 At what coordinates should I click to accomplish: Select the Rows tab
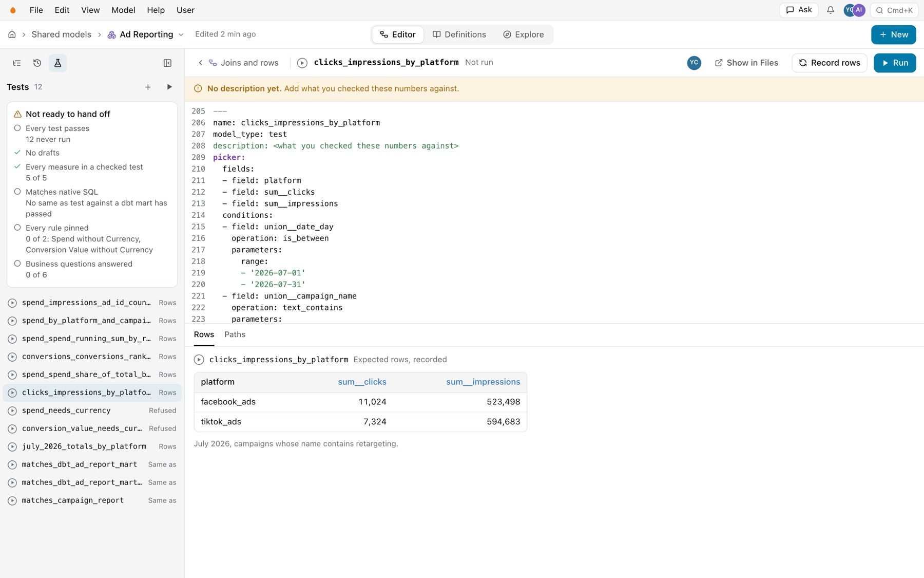coord(204,334)
